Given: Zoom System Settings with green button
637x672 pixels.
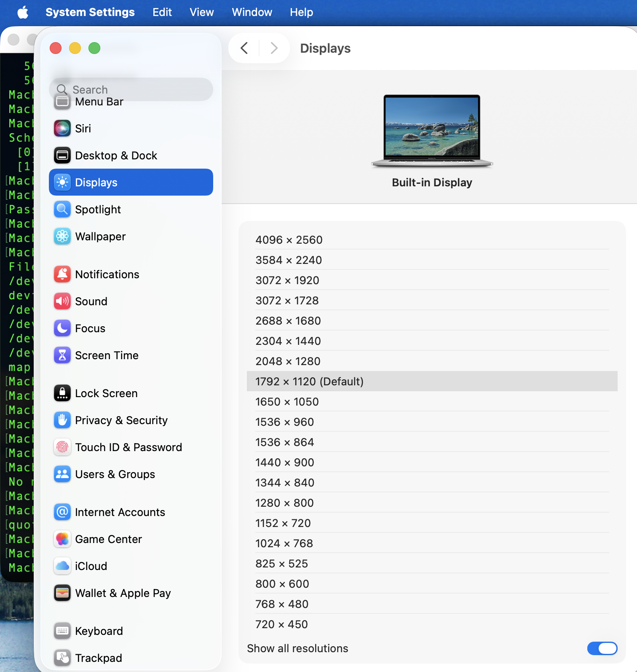Looking at the screenshot, I should [94, 48].
